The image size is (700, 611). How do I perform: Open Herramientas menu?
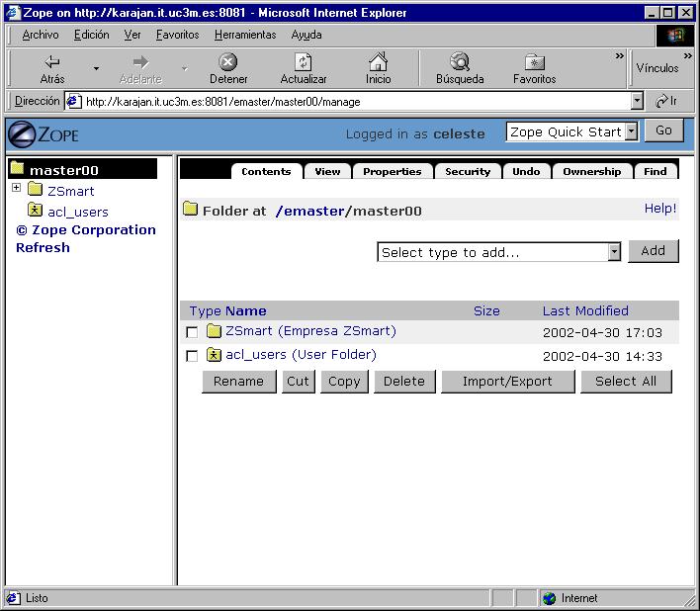(245, 35)
